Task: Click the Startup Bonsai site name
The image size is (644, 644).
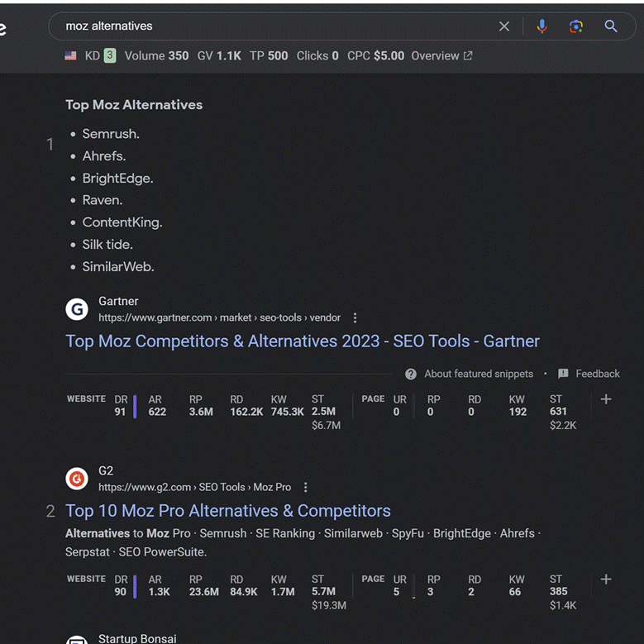Action: tap(137, 638)
